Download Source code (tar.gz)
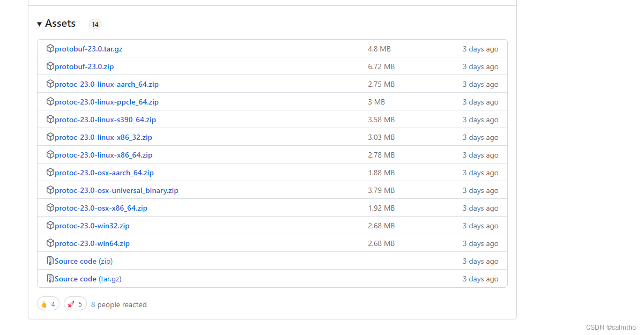Viewport: 644px width, 335px height. click(x=88, y=279)
